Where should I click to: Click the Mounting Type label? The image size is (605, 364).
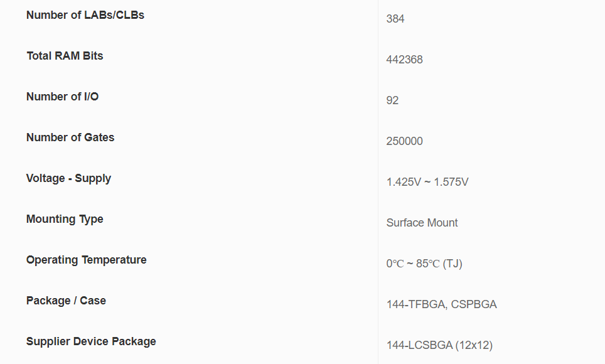coord(65,219)
